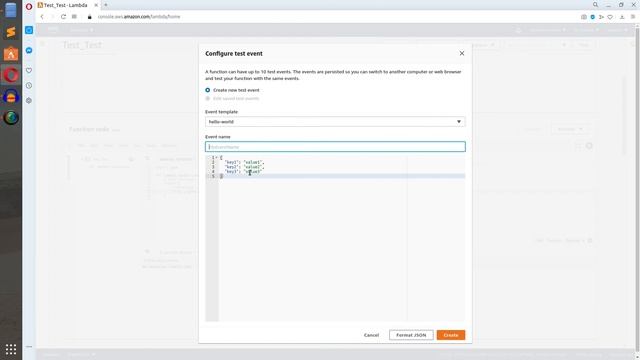Close the Configure test event dialog
Image resolution: width=640 pixels, height=360 pixels.
coord(462,53)
